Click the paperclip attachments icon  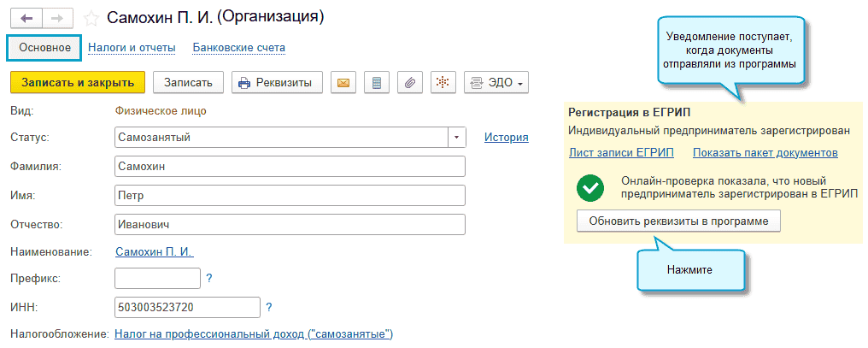[x=410, y=83]
